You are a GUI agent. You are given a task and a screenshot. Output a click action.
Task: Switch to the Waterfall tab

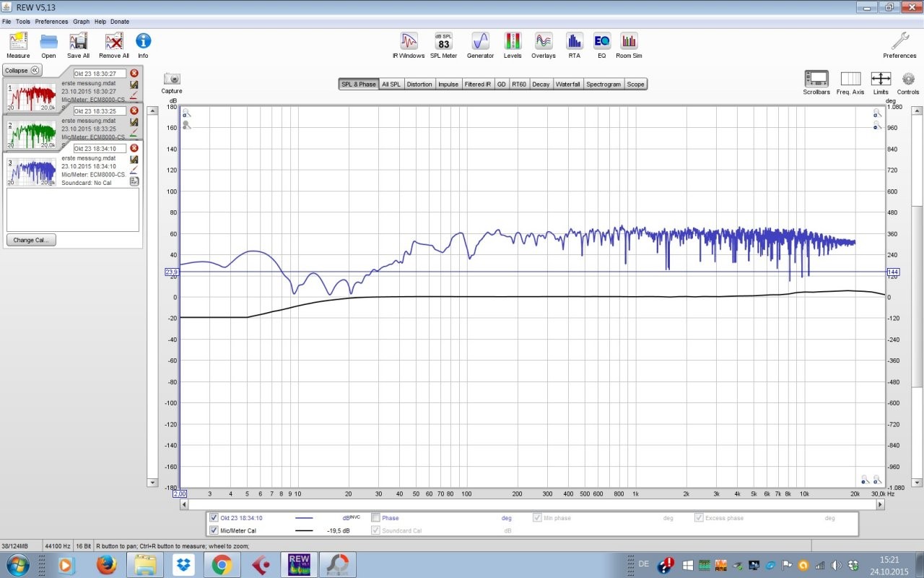(x=567, y=85)
